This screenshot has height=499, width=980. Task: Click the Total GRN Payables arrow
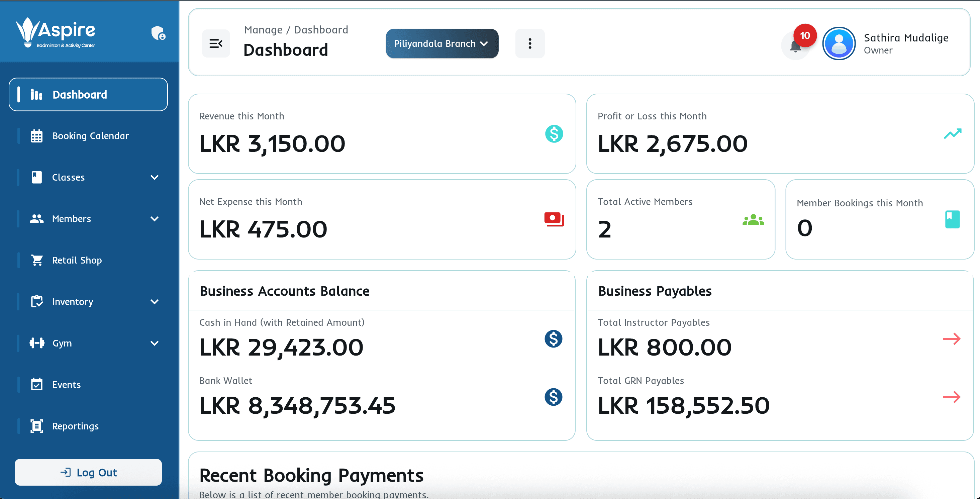[x=952, y=397]
